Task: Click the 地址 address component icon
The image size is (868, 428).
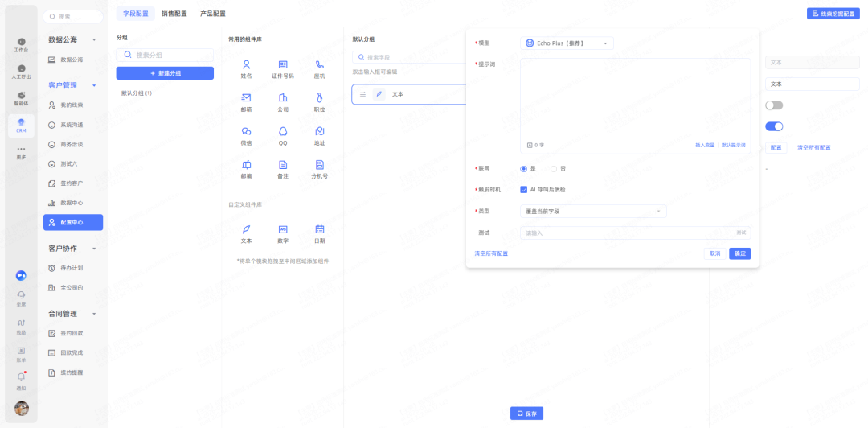Action: point(319,131)
